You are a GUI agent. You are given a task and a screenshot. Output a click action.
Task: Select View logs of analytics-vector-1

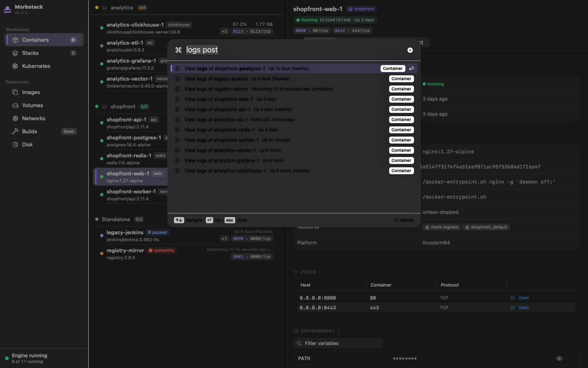(294, 150)
